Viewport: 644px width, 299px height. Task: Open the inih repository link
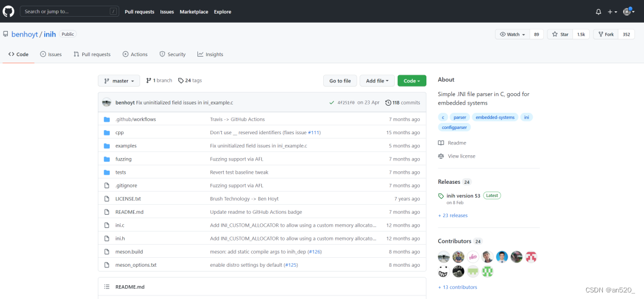tap(49, 35)
